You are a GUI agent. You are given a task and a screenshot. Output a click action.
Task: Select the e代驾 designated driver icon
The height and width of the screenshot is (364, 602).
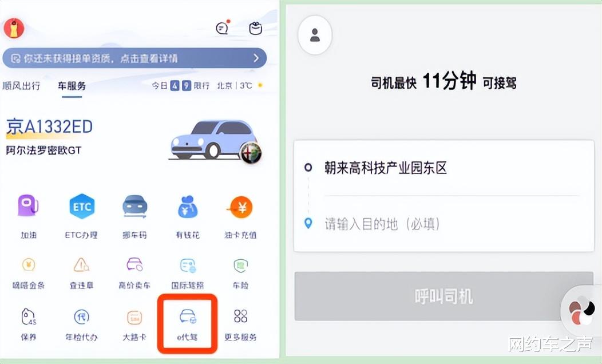187,317
